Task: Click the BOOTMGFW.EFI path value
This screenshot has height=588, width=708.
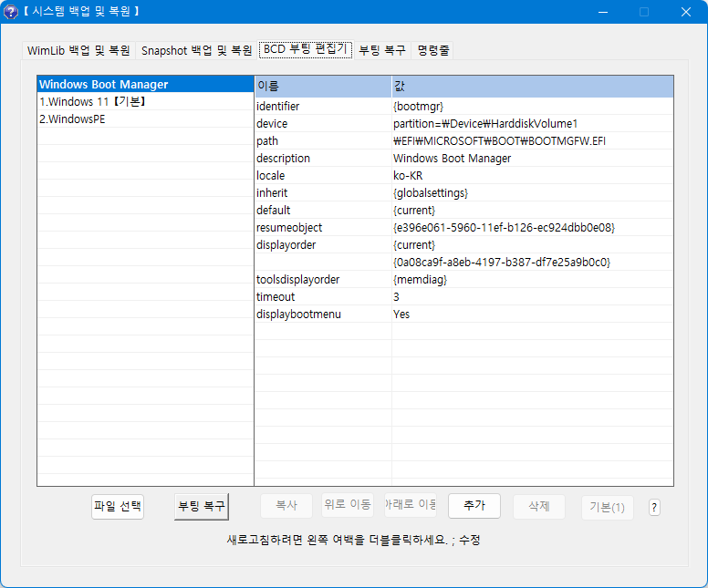Action: click(499, 140)
